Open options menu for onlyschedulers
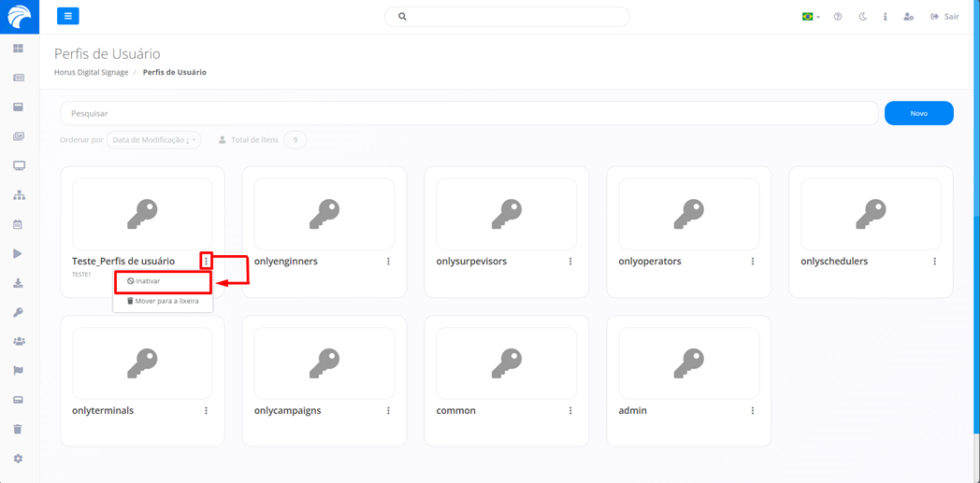The height and width of the screenshot is (483, 980). tap(935, 262)
